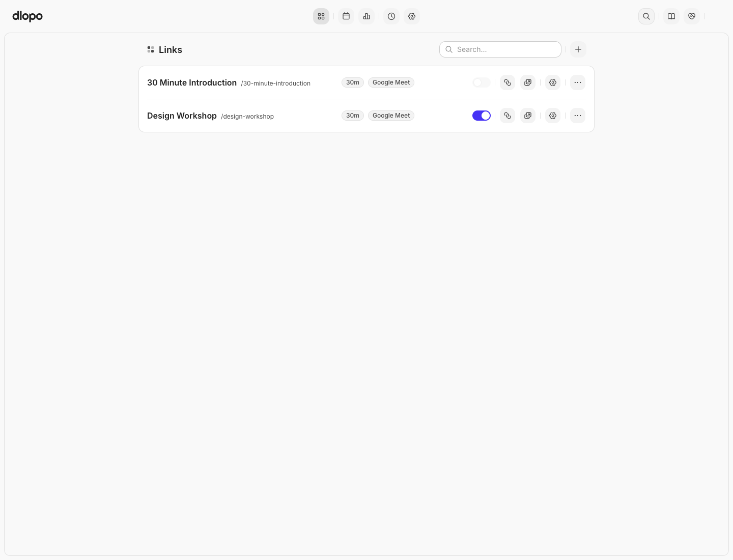Open the 30 Minute Introduction link title

(x=192, y=82)
